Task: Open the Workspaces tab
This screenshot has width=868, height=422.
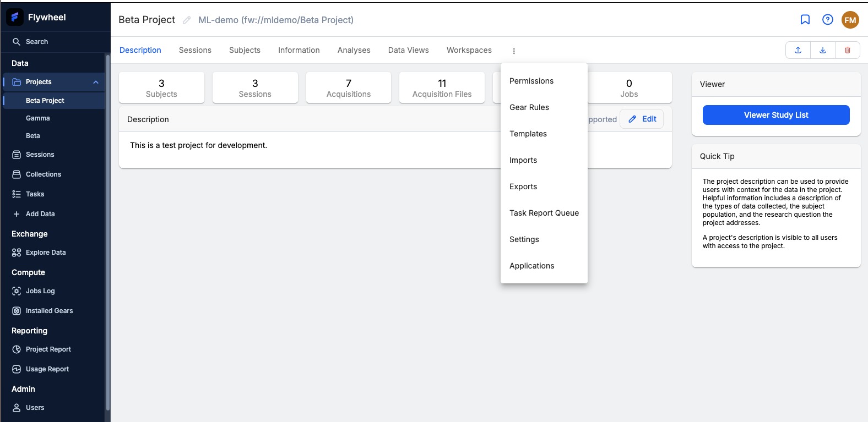Action: [469, 50]
